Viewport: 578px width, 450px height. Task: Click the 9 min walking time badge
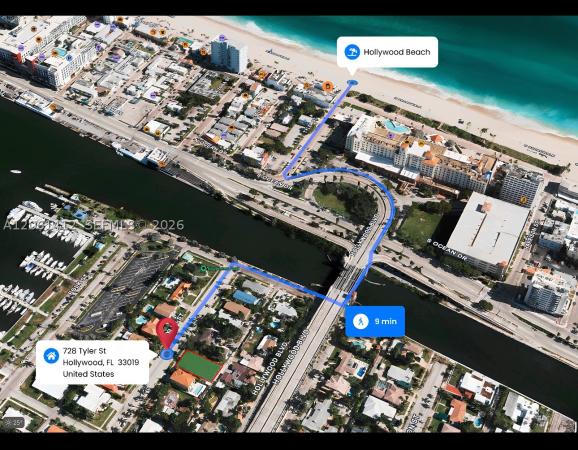375,321
